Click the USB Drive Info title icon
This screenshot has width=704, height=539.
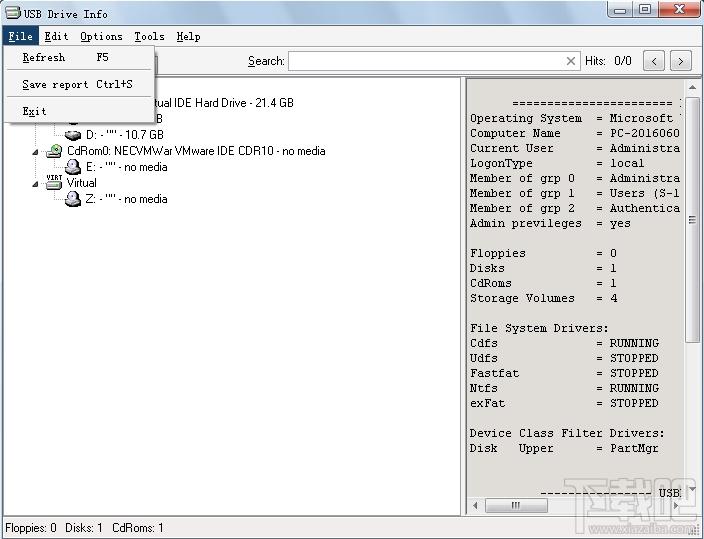point(13,13)
